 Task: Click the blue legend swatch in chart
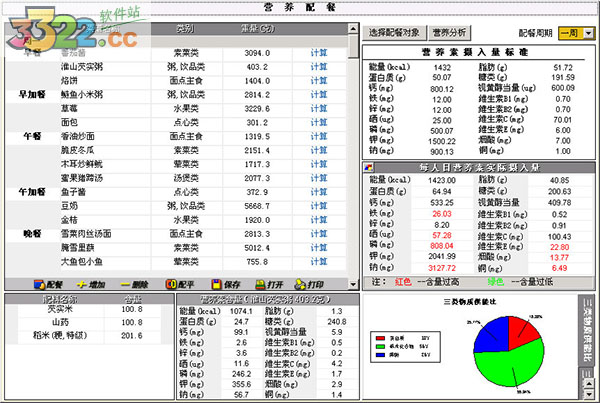click(x=380, y=355)
